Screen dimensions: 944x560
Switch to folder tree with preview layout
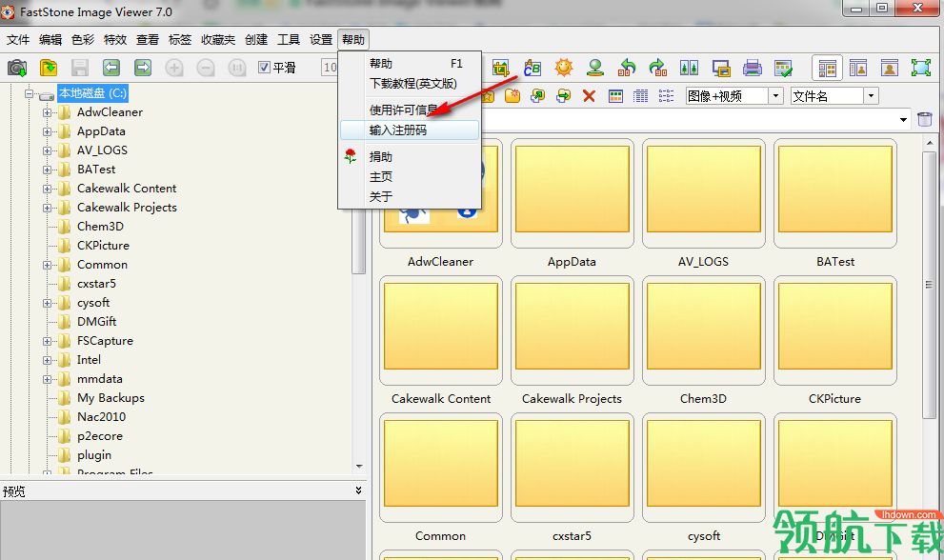click(x=858, y=68)
